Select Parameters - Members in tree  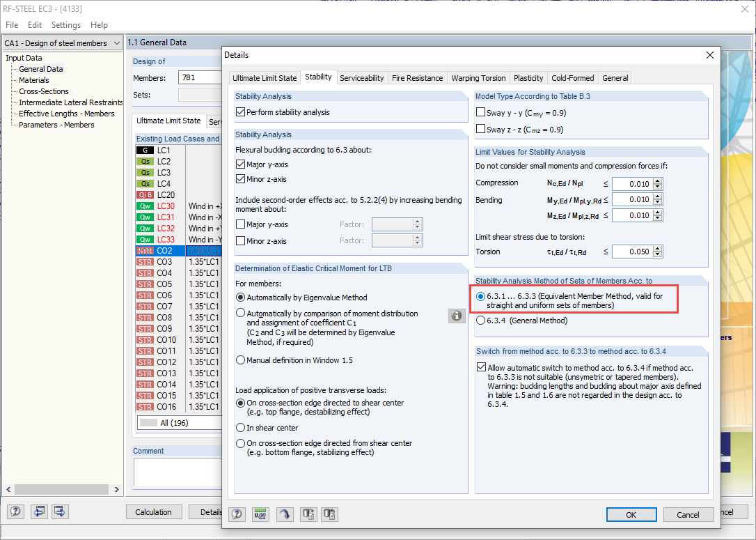tap(56, 125)
